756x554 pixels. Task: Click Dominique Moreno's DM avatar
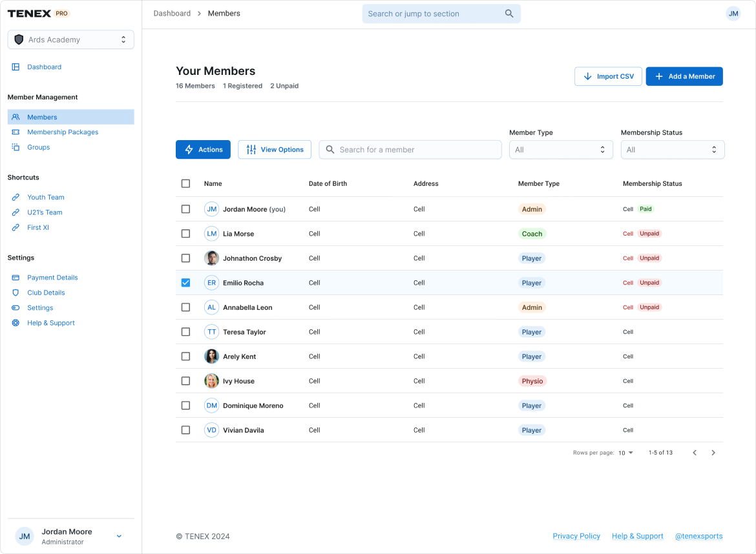[x=212, y=405]
